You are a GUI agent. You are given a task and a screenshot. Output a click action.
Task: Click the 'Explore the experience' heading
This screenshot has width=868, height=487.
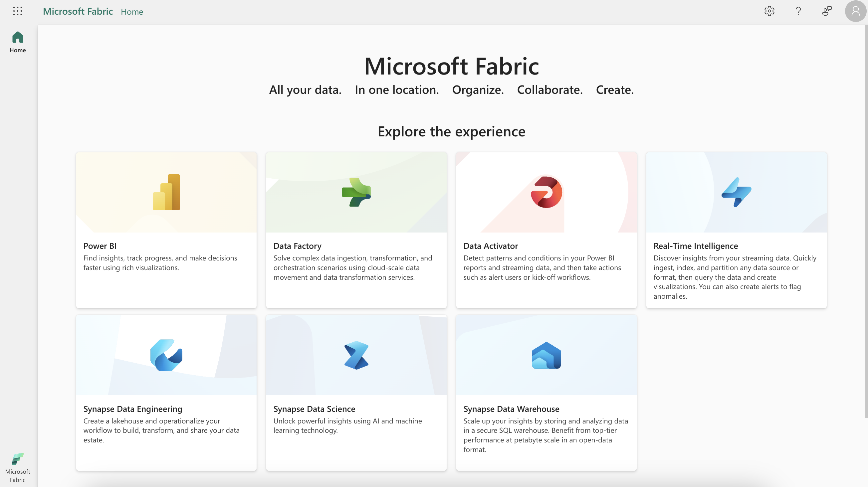(x=451, y=131)
